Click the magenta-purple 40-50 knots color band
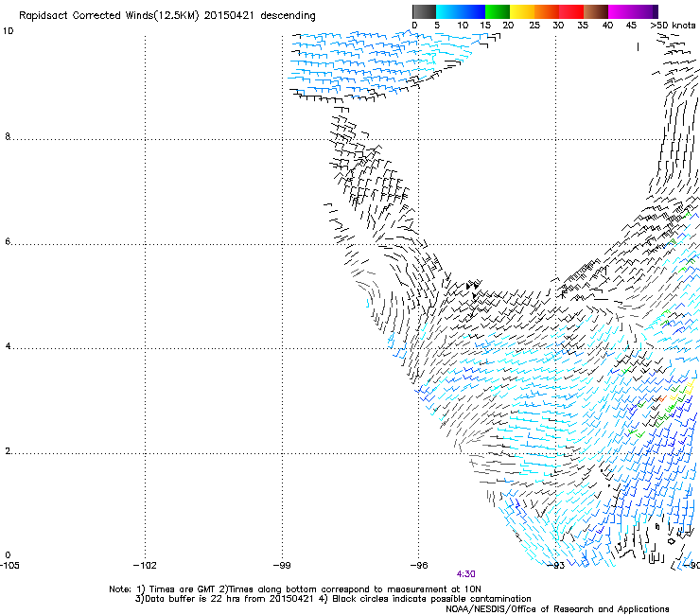700x615 pixels. click(x=633, y=11)
